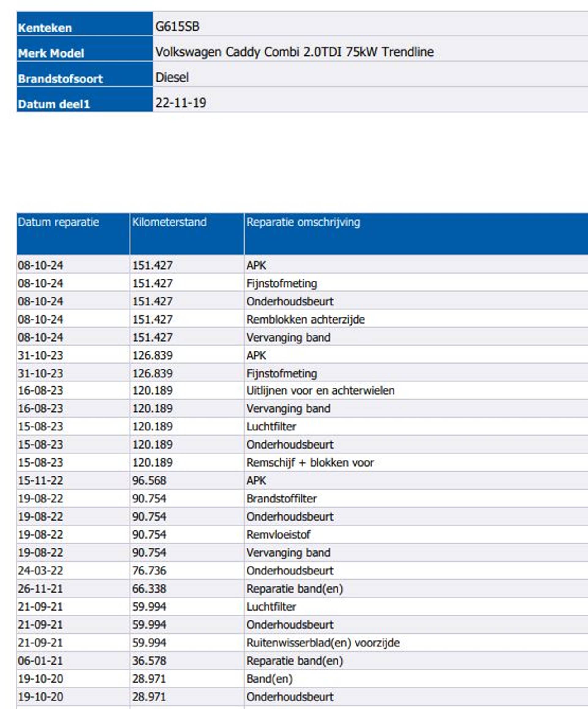Click the Remvloeistof description cell

click(x=278, y=535)
